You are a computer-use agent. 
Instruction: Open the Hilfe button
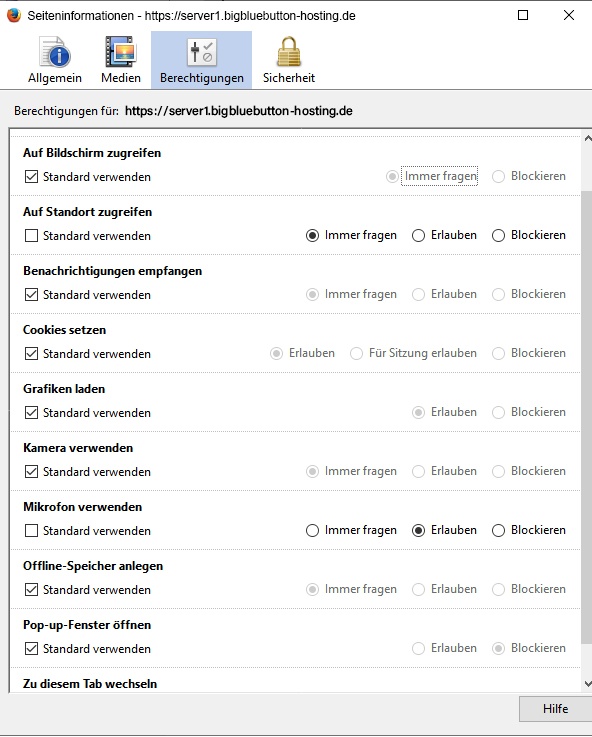[555, 708]
